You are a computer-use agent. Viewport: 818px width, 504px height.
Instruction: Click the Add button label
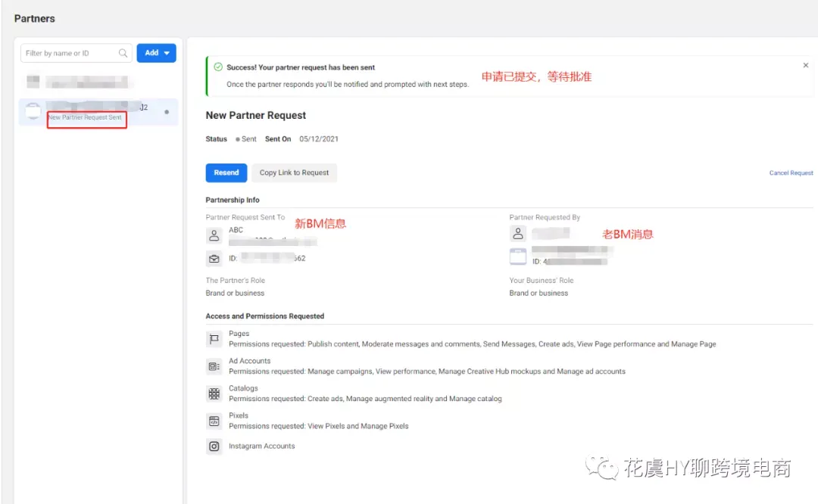click(151, 53)
